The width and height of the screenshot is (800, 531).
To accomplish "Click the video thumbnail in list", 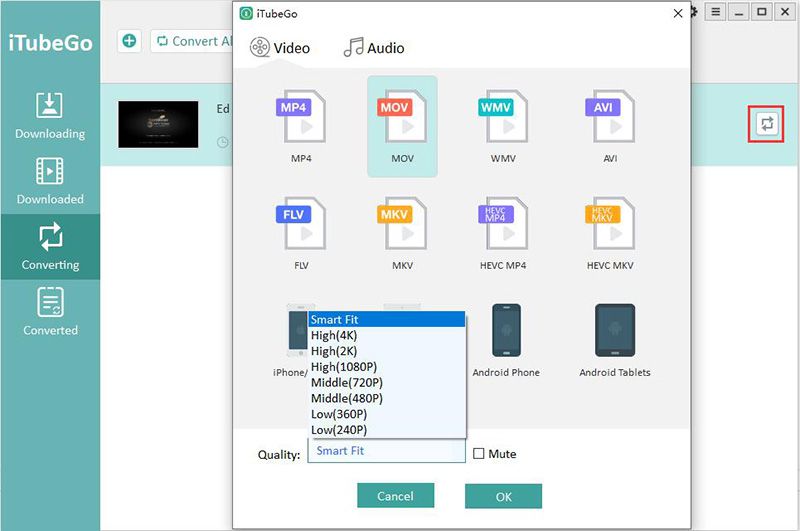I will point(158,124).
